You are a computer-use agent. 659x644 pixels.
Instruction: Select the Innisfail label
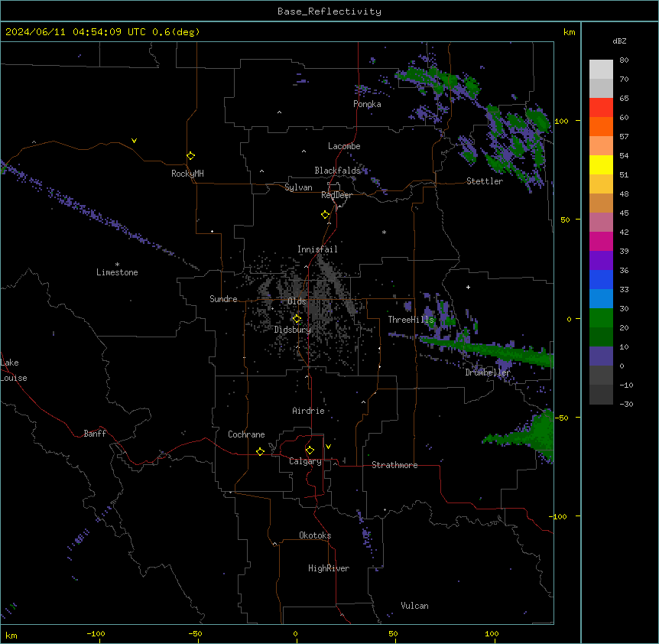coord(317,249)
